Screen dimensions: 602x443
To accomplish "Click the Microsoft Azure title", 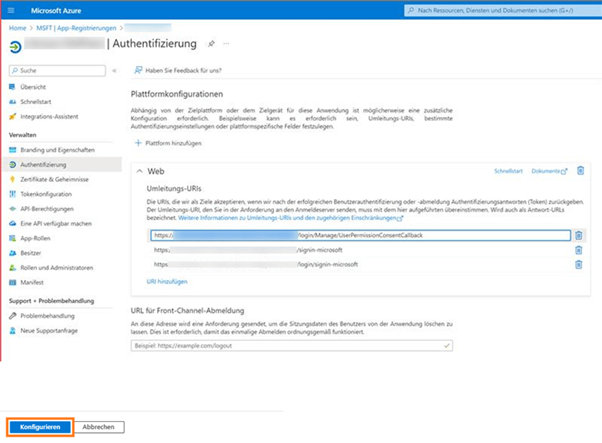I will (x=56, y=11).
